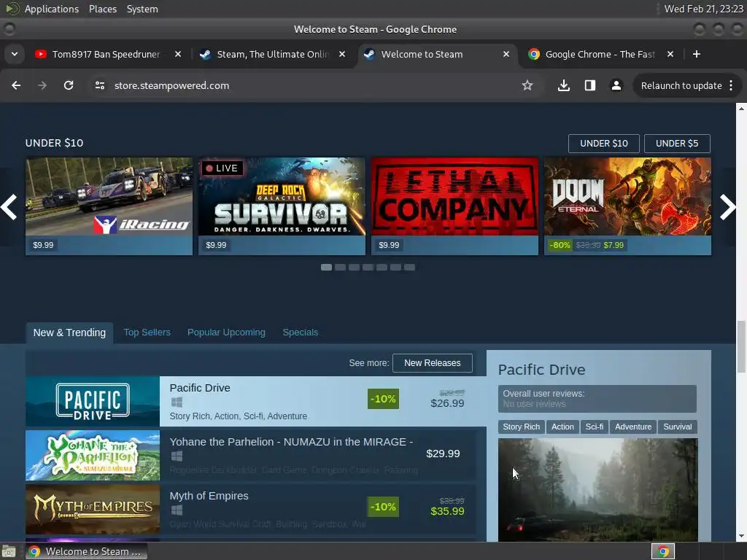
Task: Open the site information icon in address bar
Action: (x=99, y=85)
